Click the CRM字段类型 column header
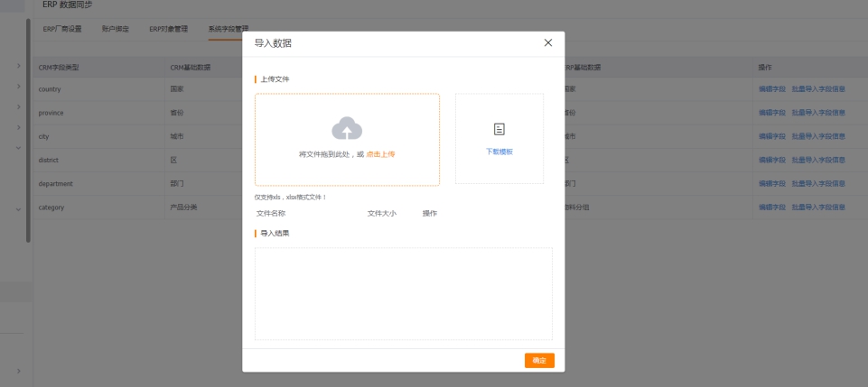 click(x=59, y=68)
